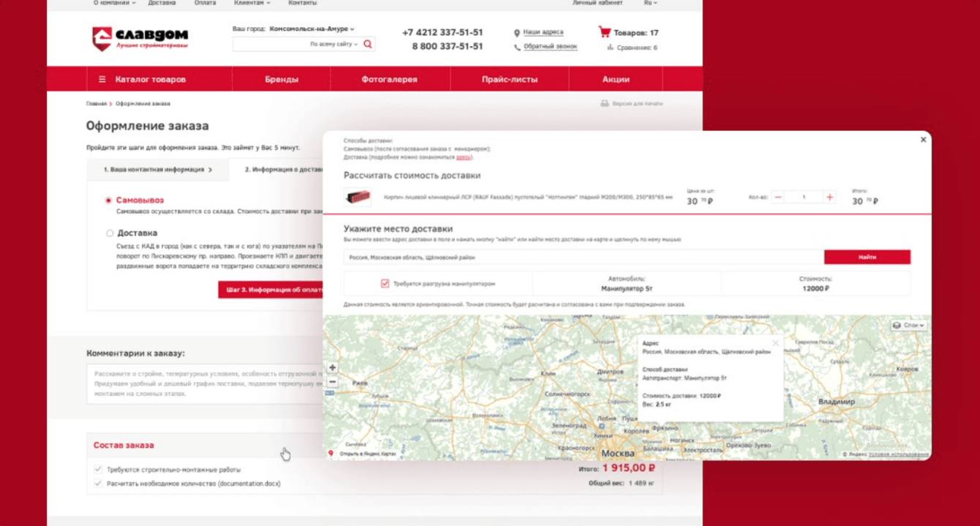980x526 pixels.
Task: Close the map address balloon
Action: (x=775, y=342)
